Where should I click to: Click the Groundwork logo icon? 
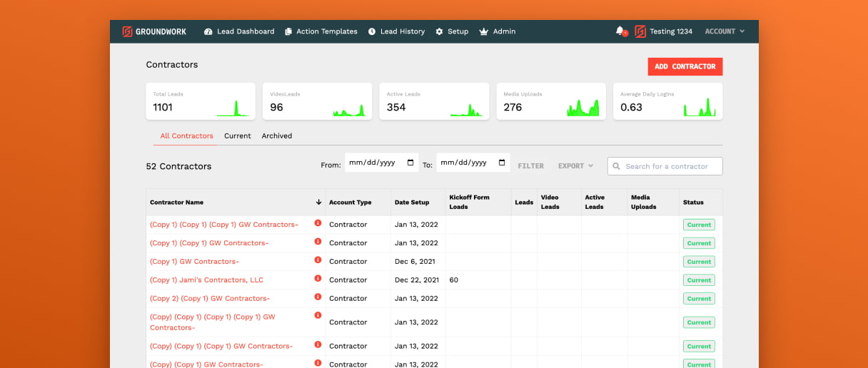pyautogui.click(x=128, y=31)
